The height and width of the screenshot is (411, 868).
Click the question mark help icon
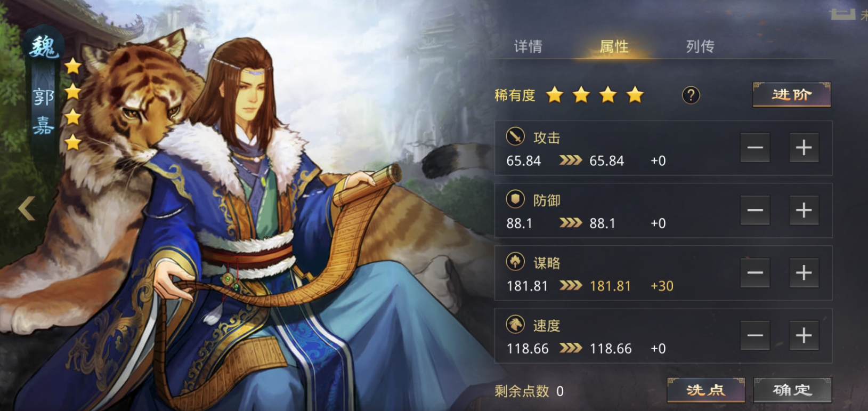(x=691, y=95)
